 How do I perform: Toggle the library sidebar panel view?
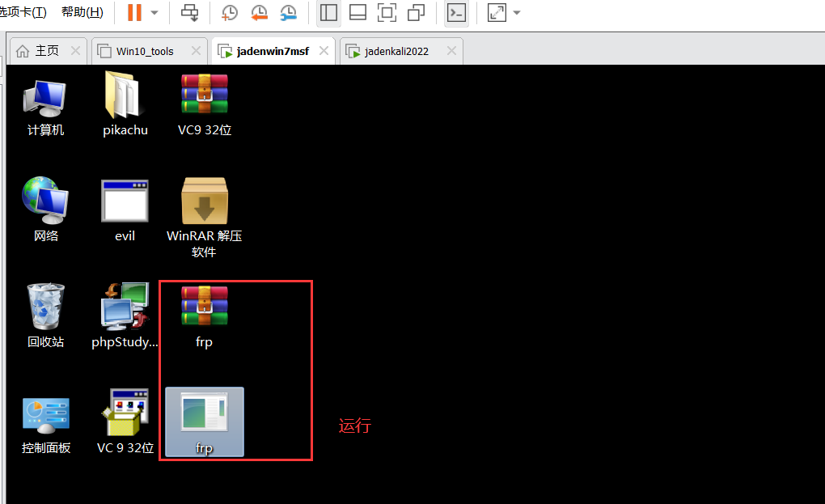(328, 13)
